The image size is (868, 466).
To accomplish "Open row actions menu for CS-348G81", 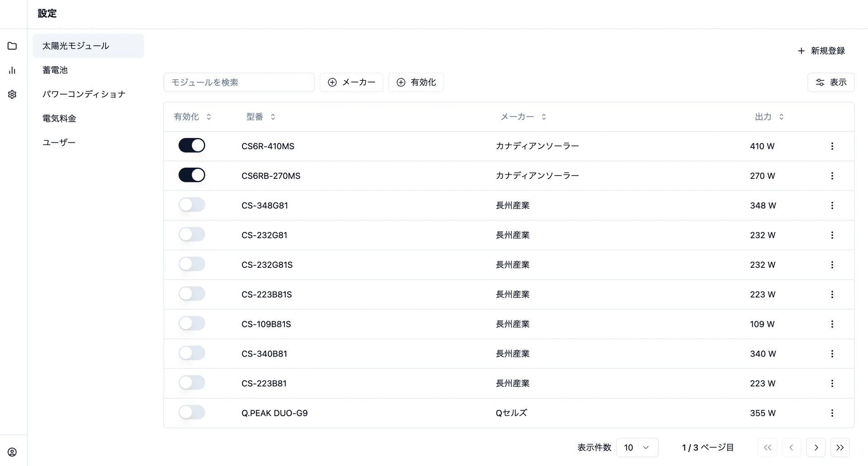I will [x=832, y=205].
